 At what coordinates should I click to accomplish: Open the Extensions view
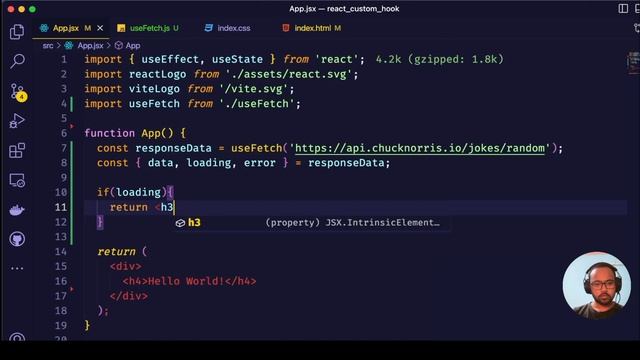coord(17,151)
